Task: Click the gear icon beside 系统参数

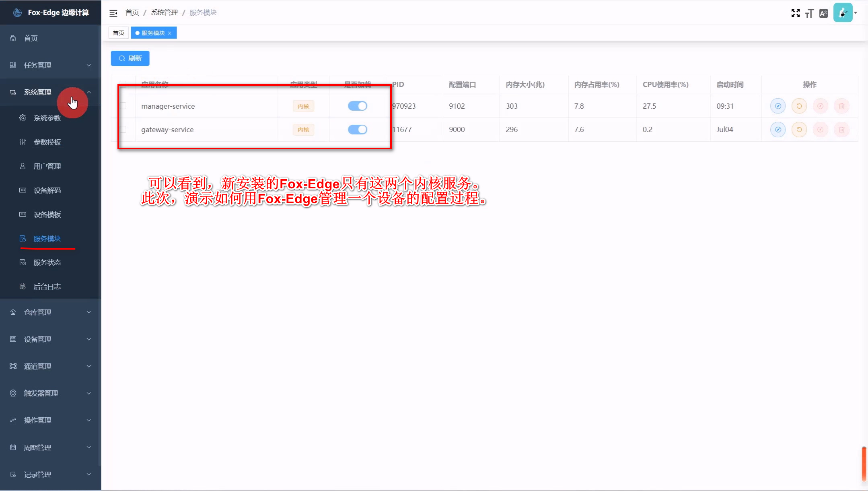Action: pyautogui.click(x=23, y=118)
